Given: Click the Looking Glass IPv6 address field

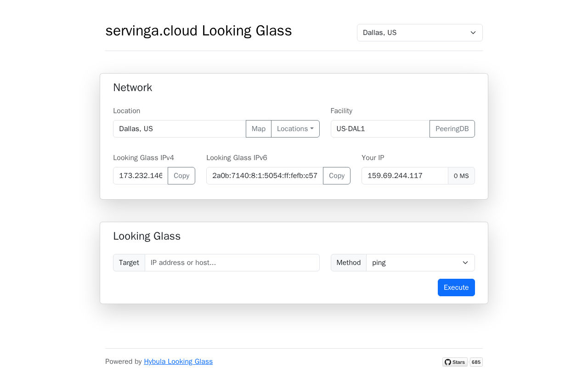Looking at the screenshot, I should point(265,176).
